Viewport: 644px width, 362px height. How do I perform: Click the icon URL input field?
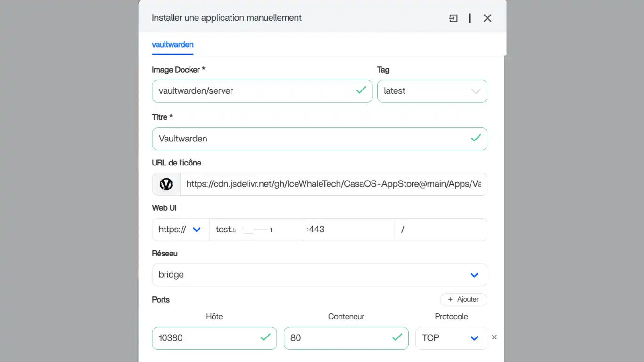point(333,184)
